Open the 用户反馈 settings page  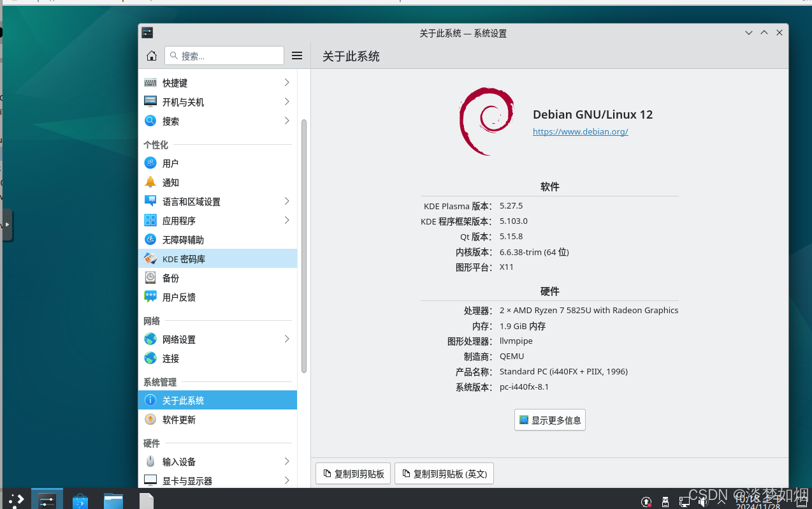[x=217, y=297]
